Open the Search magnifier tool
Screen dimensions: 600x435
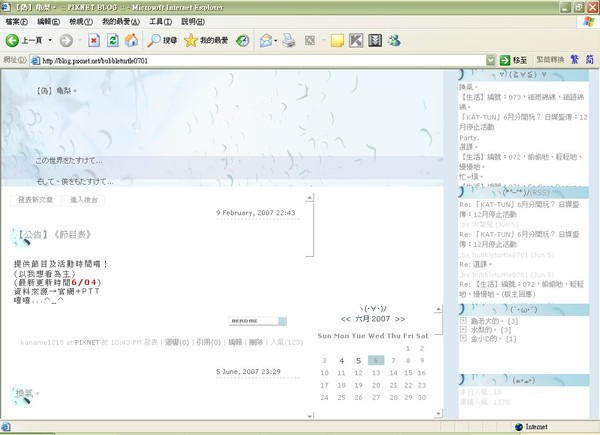162,40
